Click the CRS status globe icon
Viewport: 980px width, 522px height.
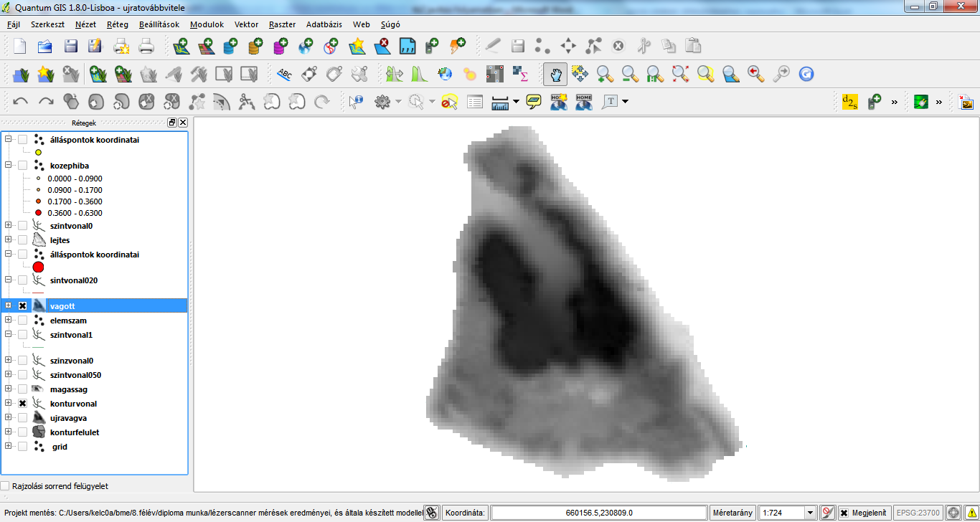[x=953, y=513]
